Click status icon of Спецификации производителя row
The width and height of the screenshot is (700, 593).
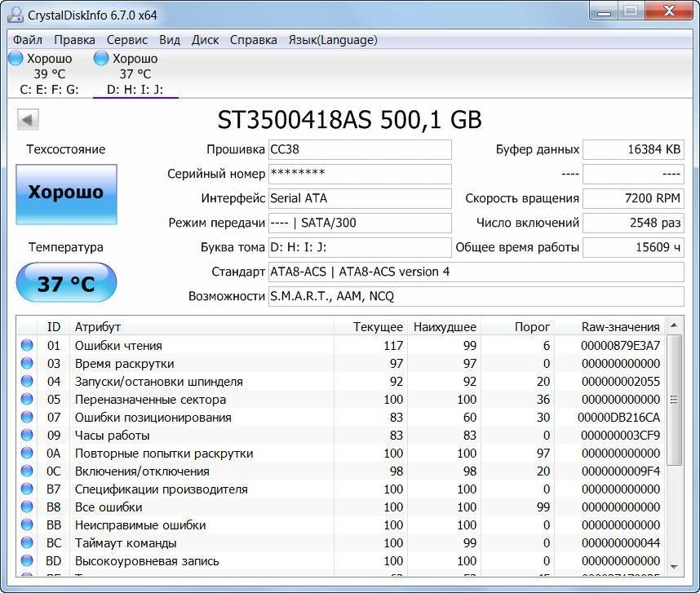27,489
